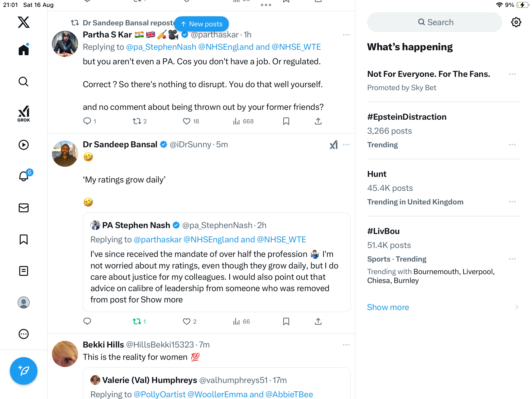Click the Search input field
532x399 pixels.
click(435, 22)
